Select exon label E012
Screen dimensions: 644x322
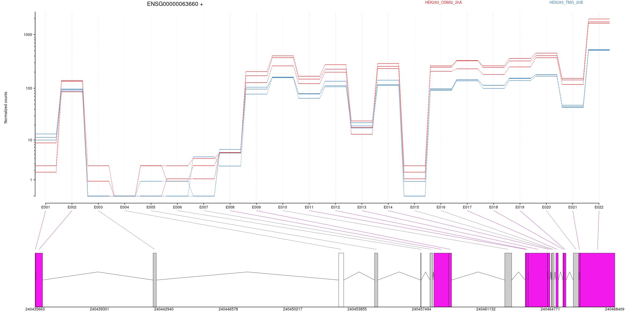coord(335,207)
